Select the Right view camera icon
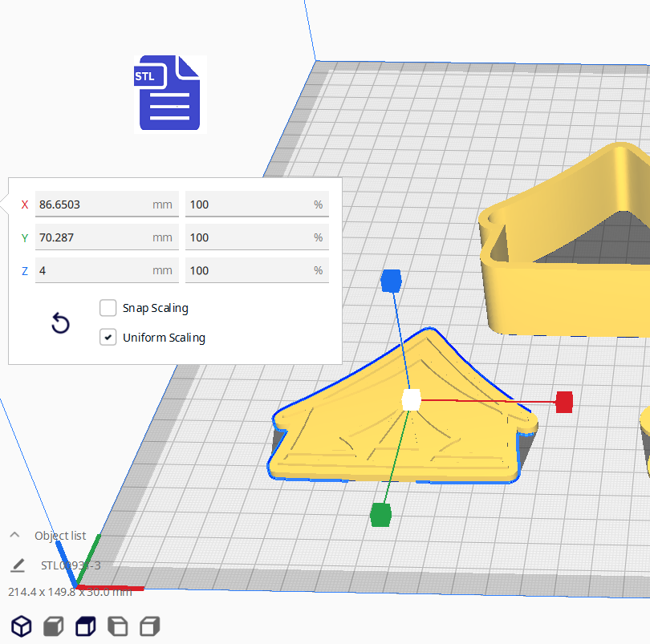 [x=150, y=626]
